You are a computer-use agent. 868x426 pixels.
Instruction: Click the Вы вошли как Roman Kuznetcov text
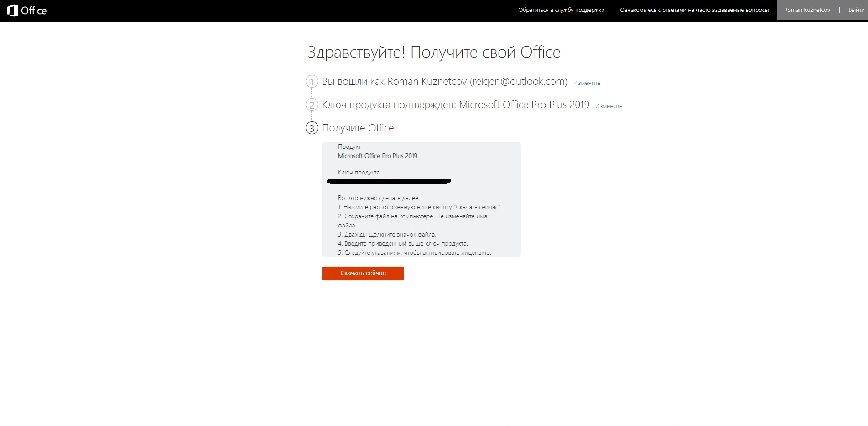pyautogui.click(x=445, y=82)
